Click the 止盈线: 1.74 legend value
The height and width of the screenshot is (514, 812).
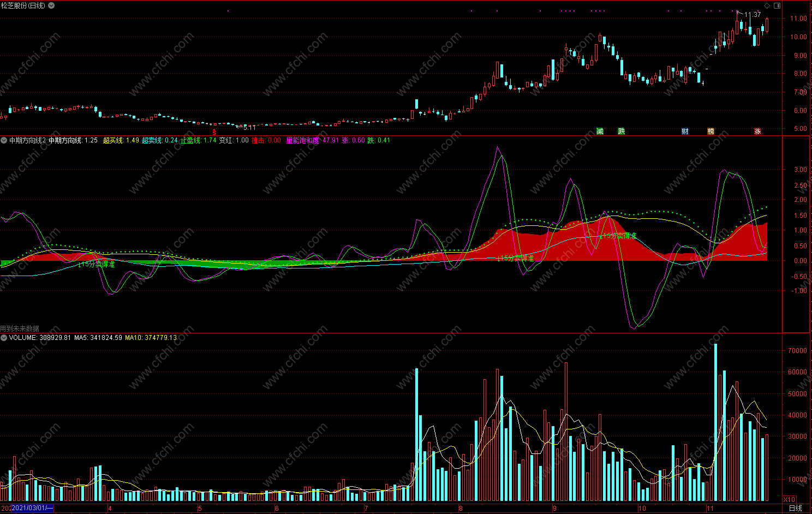(x=199, y=140)
